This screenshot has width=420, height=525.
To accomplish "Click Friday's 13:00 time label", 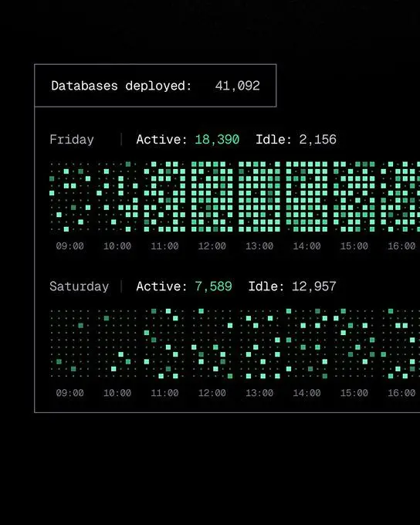I will pyautogui.click(x=259, y=246).
